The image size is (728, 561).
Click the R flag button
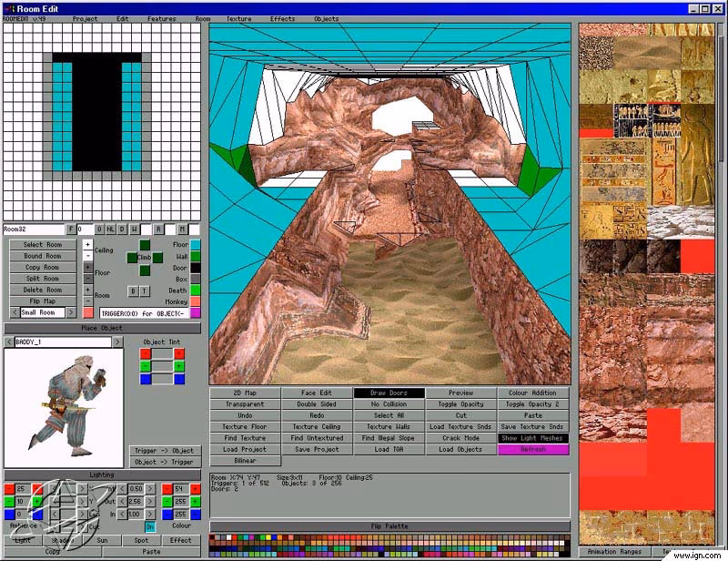pos(158,229)
